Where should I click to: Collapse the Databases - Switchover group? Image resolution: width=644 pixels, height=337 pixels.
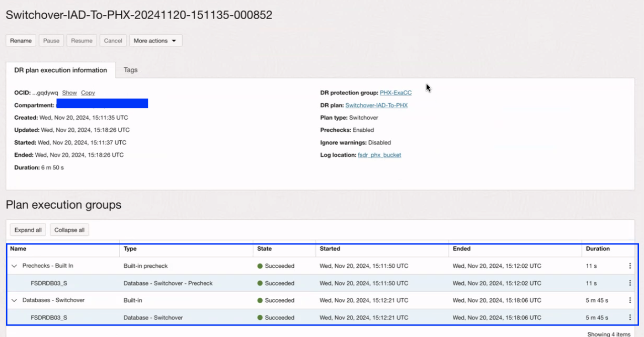click(x=14, y=300)
